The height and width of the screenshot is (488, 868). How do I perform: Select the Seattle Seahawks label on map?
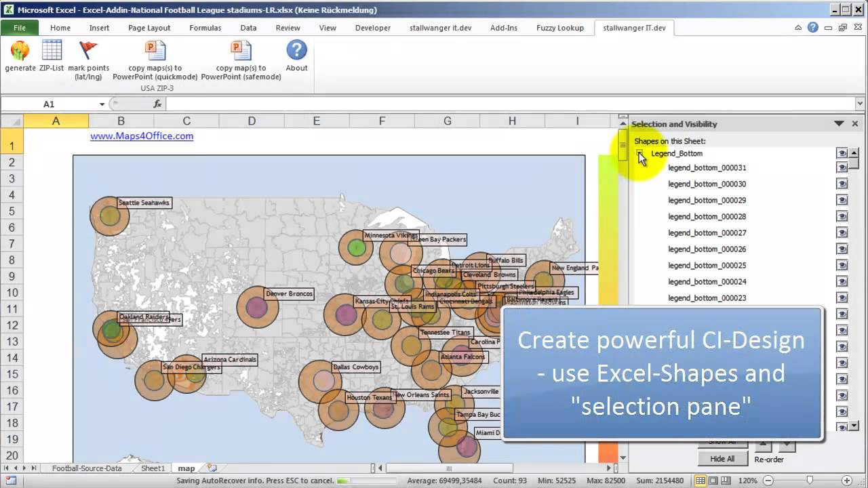coord(144,203)
